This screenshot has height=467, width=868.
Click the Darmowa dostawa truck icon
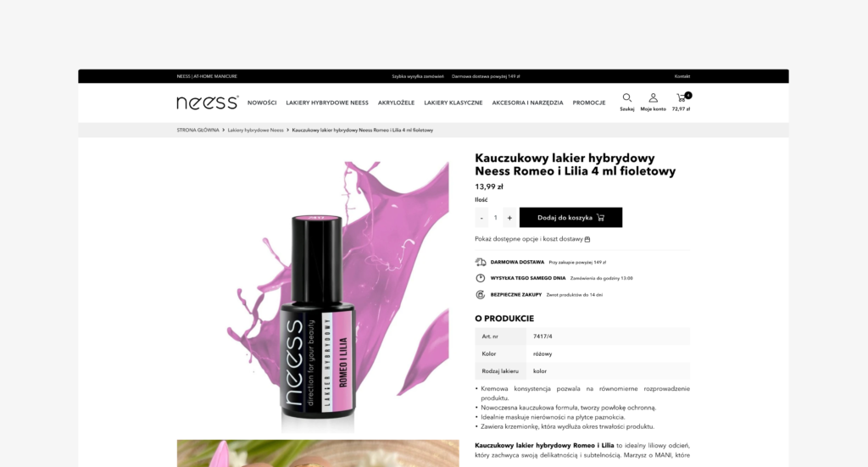point(481,262)
